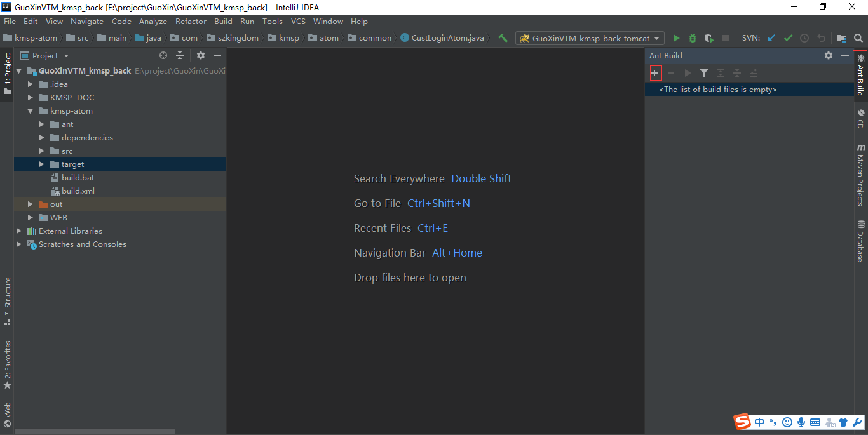868x435 pixels.
Task: Toggle Sogou input Chinese mode icon
Action: click(x=759, y=422)
